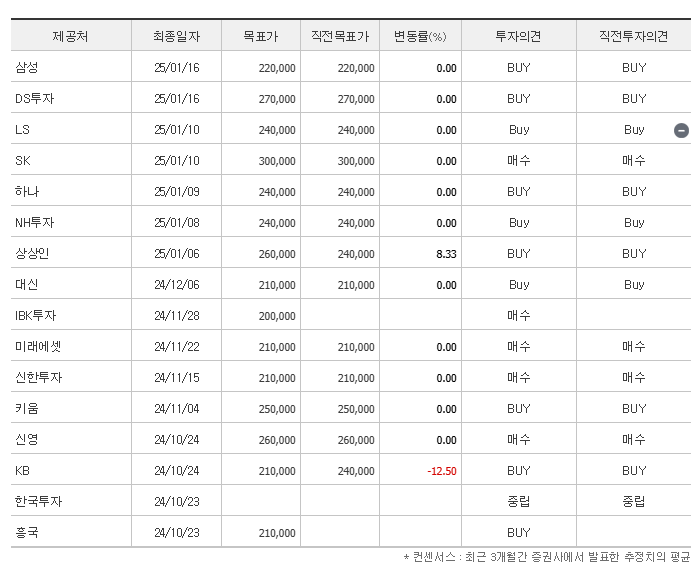
Task: Click 키움 target price 250,000
Action: click(x=277, y=409)
